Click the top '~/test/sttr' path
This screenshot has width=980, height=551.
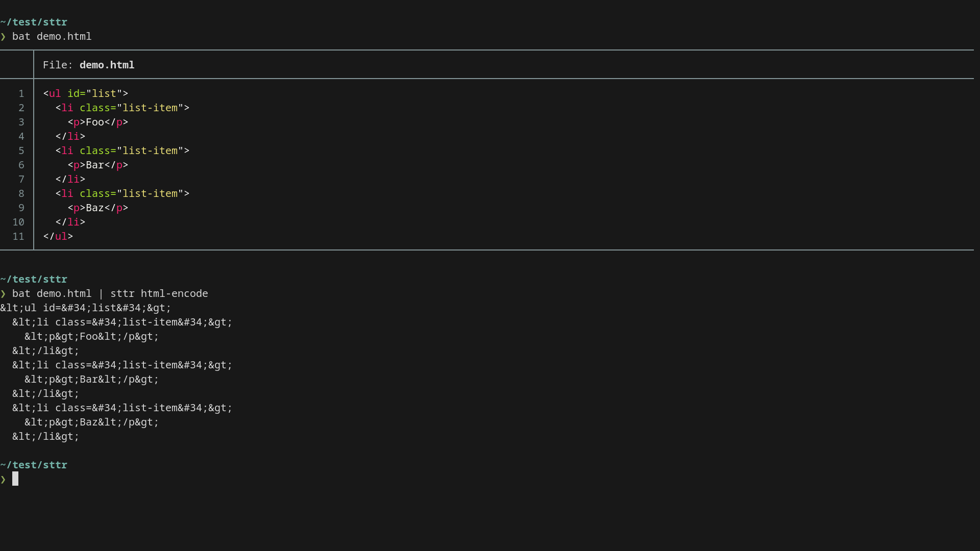[34, 22]
